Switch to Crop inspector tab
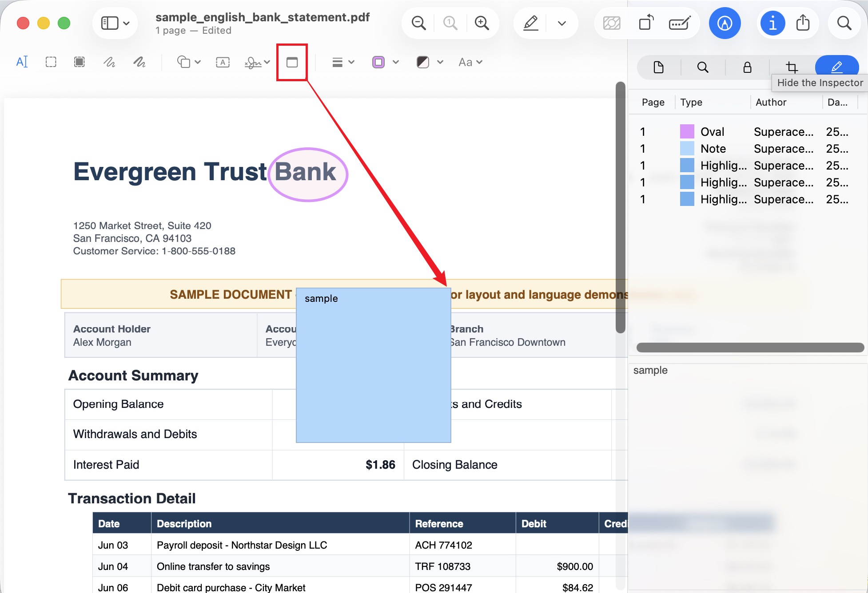868x593 pixels. pos(792,67)
